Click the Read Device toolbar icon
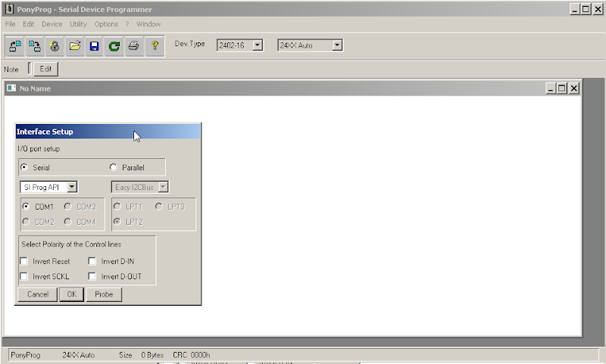This screenshot has height=364, width=606. click(x=15, y=46)
